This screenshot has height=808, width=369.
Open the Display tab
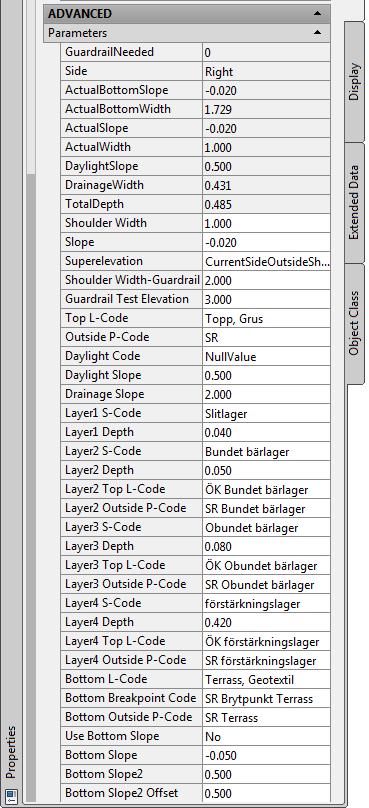click(x=354, y=82)
